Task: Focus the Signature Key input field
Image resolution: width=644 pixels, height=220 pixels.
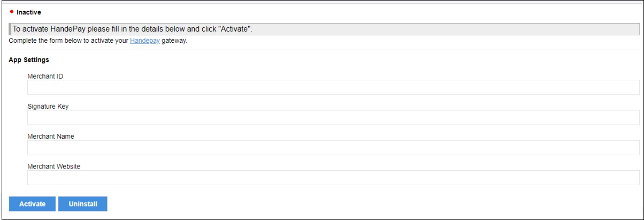Action: coord(333,117)
